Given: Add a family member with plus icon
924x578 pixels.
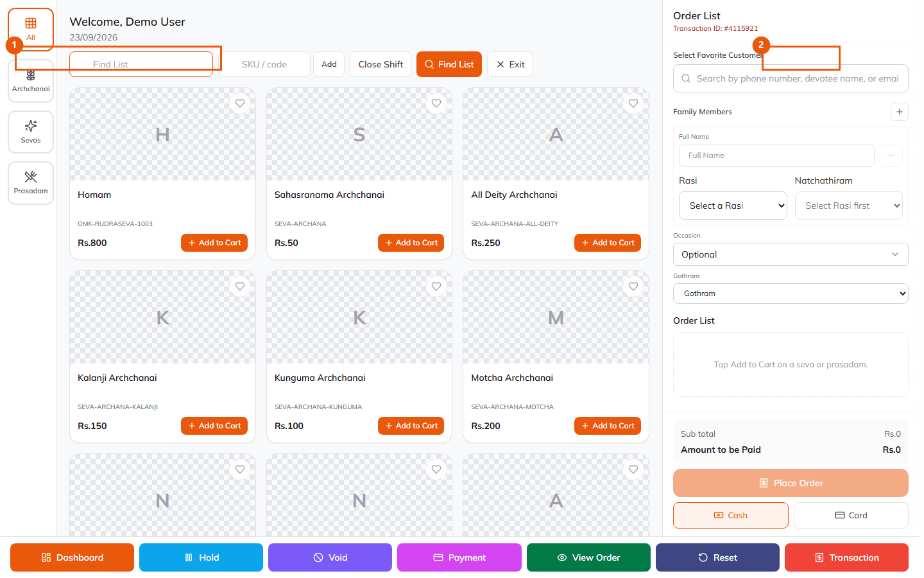Looking at the screenshot, I should pos(900,112).
